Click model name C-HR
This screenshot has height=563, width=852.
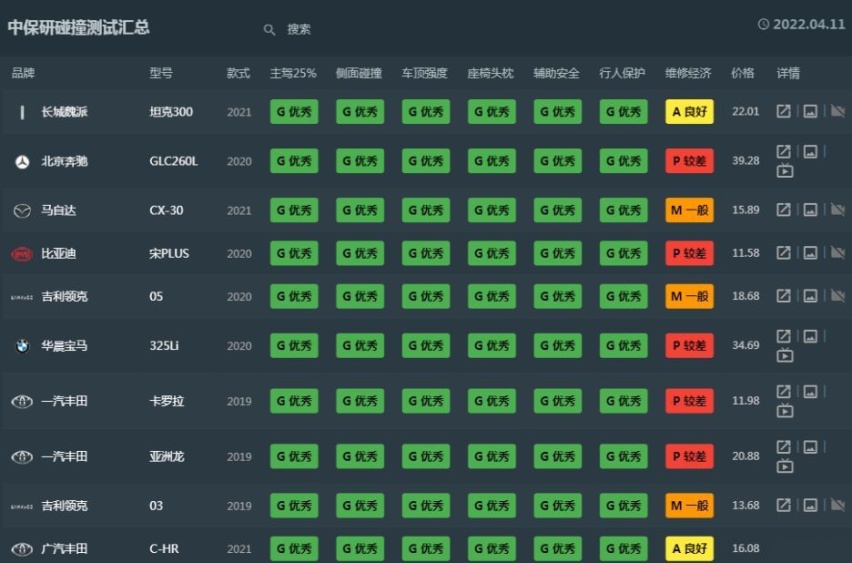click(164, 549)
